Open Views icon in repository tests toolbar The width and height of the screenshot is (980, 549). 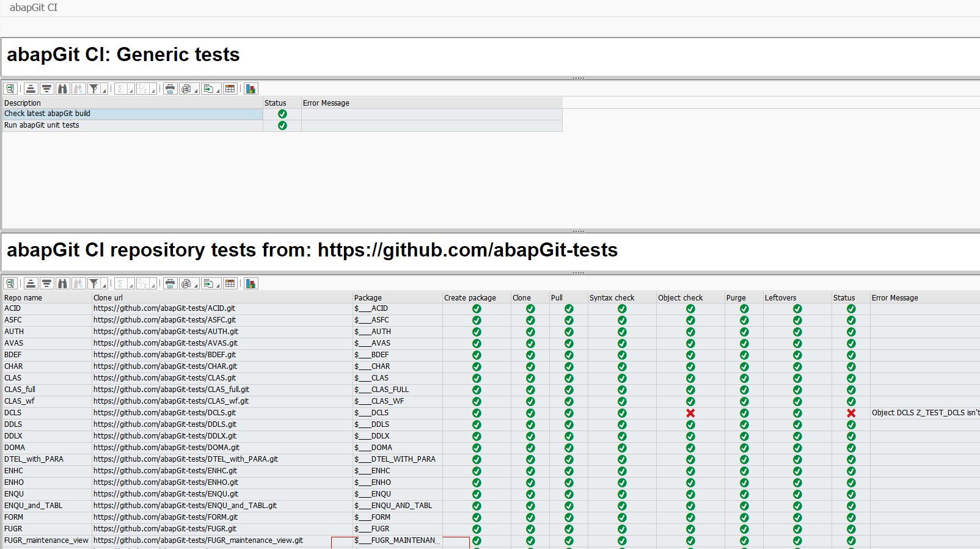(186, 284)
